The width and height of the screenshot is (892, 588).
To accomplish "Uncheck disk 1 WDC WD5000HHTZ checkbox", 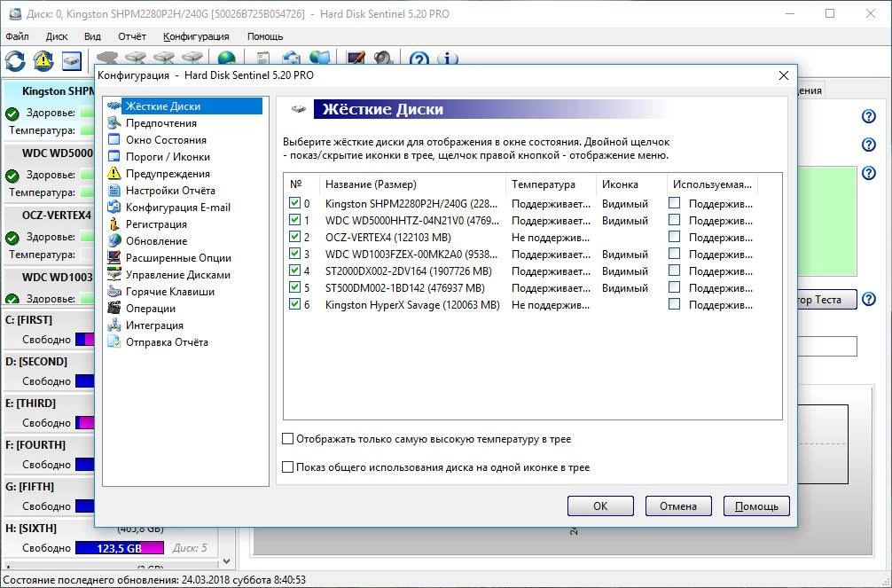I will point(294,220).
